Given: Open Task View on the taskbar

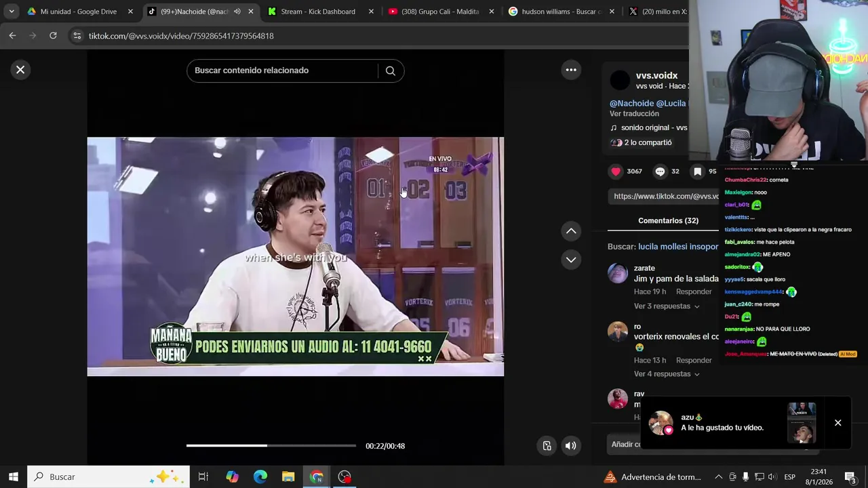Looking at the screenshot, I should (203, 476).
